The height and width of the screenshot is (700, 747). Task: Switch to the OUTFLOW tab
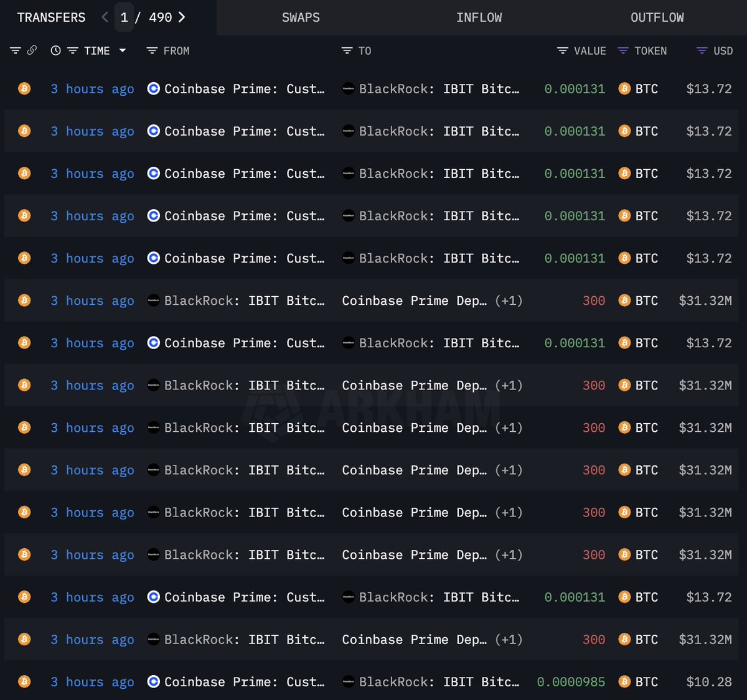(x=657, y=17)
